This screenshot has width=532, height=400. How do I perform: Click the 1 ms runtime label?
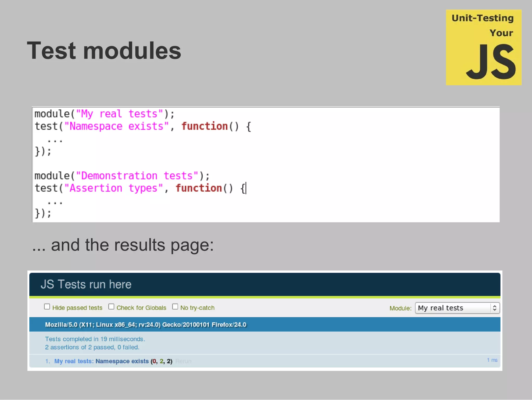[492, 360]
